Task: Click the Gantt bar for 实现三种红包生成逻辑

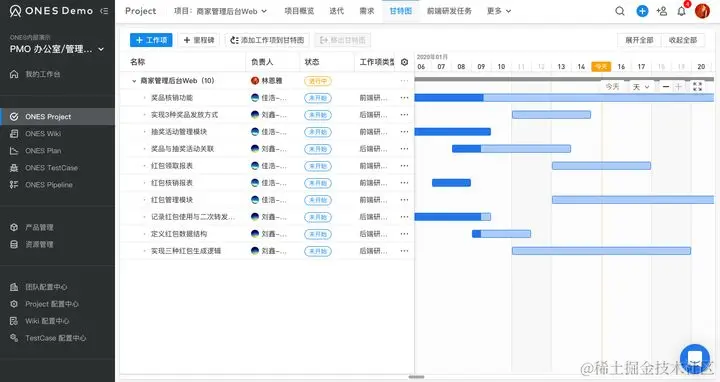Action: (x=601, y=251)
